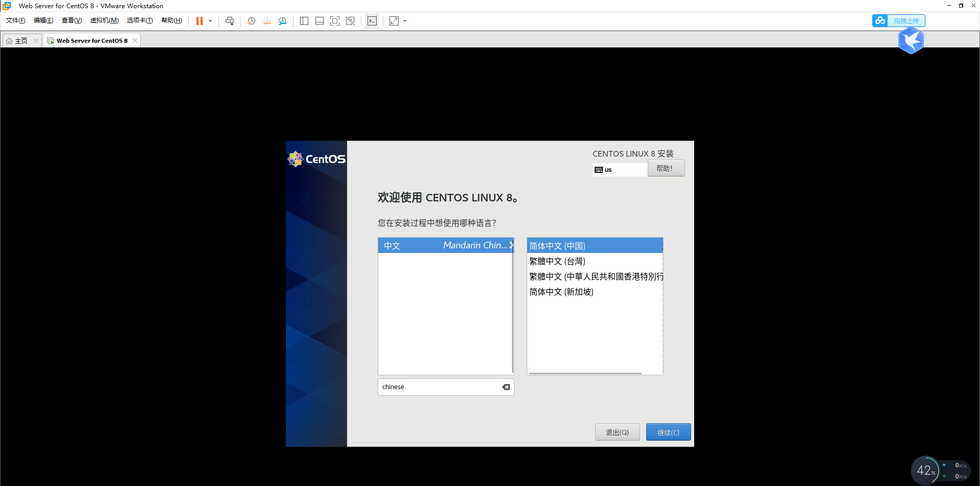Open the 文件(F) menu

(x=16, y=21)
